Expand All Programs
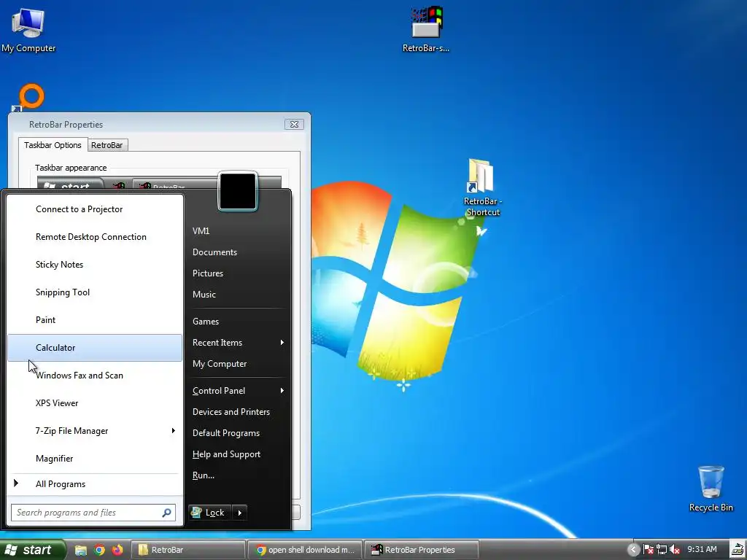Viewport: 747px width, 560px height. tap(95, 484)
